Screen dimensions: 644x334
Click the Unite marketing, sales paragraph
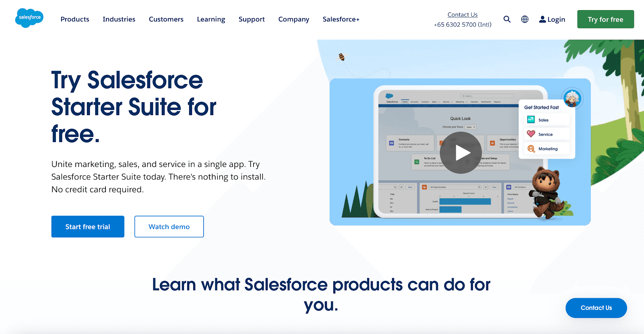tap(159, 177)
